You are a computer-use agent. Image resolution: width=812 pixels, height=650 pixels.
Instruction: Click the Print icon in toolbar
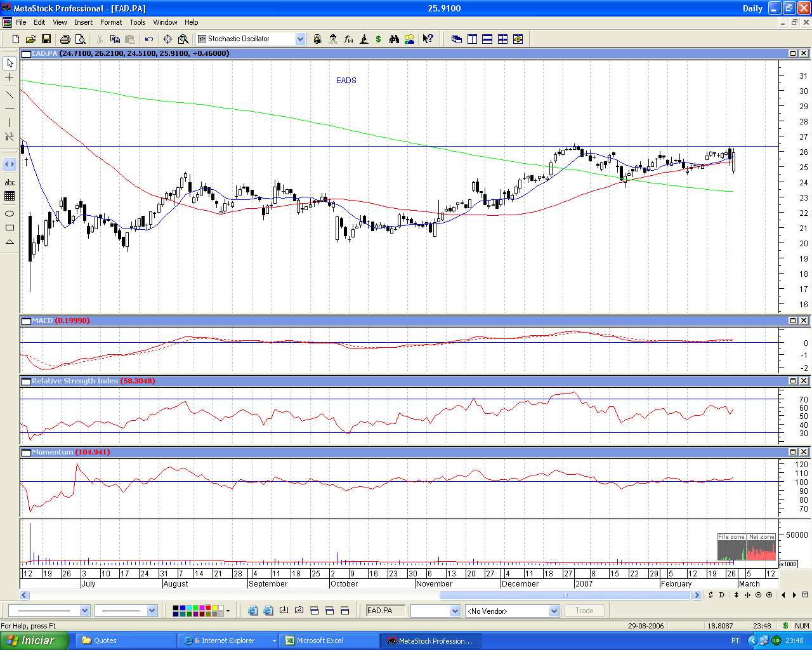coord(65,39)
